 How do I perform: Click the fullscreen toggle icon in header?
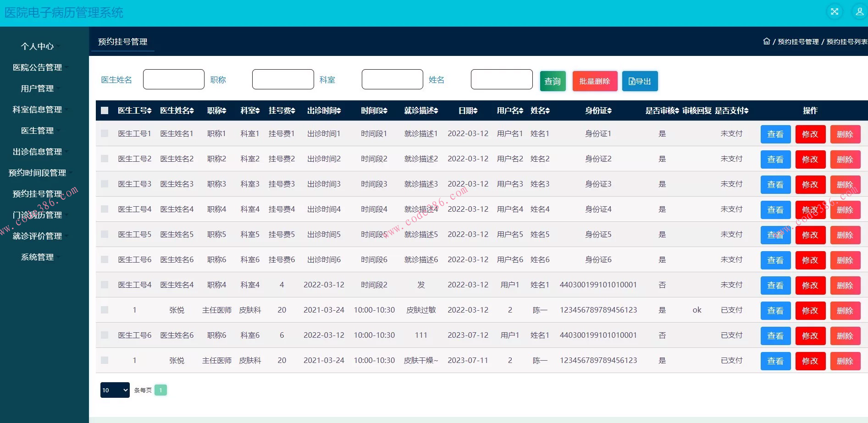835,12
